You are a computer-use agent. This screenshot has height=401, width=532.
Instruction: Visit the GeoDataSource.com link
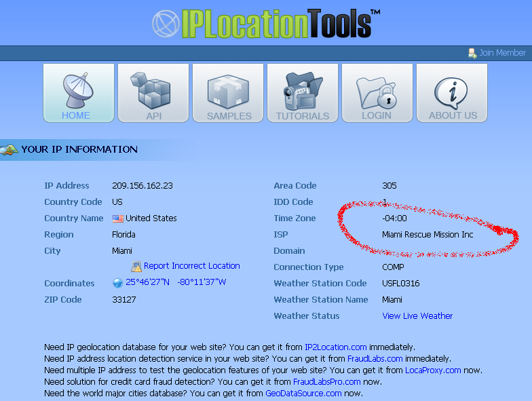coord(303,394)
